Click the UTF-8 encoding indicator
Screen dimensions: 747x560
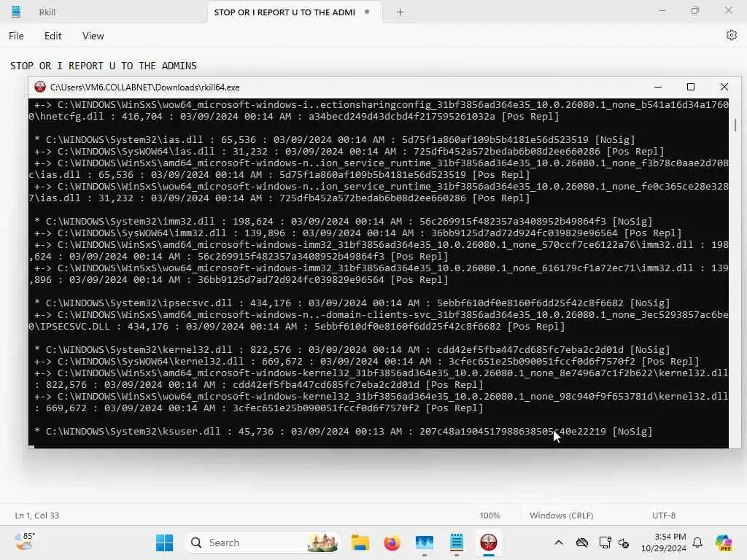coord(664,516)
